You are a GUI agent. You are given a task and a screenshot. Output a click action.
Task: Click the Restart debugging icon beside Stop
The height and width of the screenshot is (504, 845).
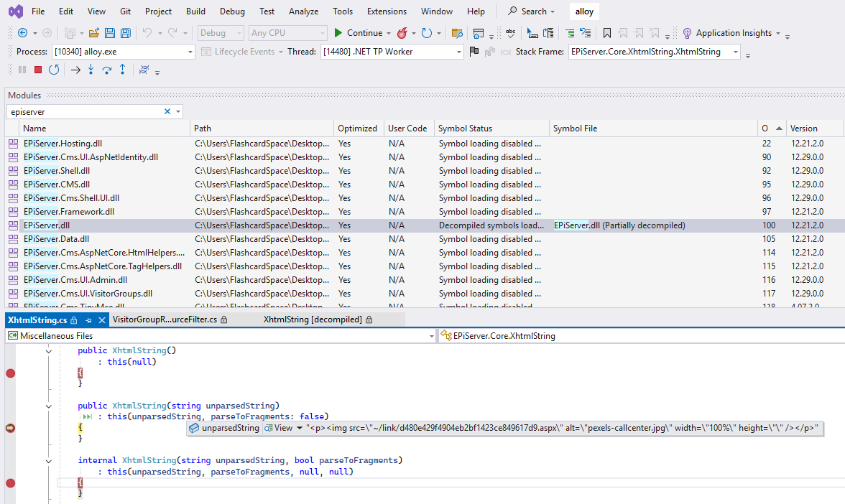[x=54, y=70]
